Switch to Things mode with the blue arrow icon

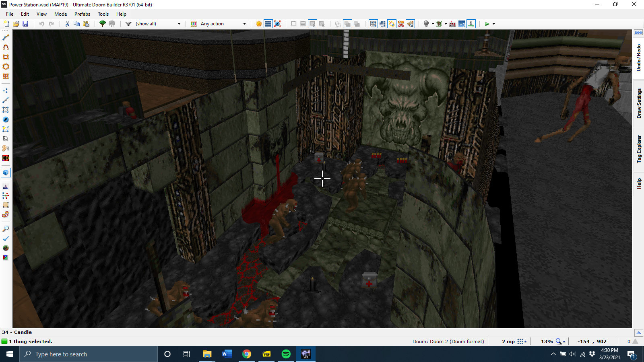[x=6, y=119]
